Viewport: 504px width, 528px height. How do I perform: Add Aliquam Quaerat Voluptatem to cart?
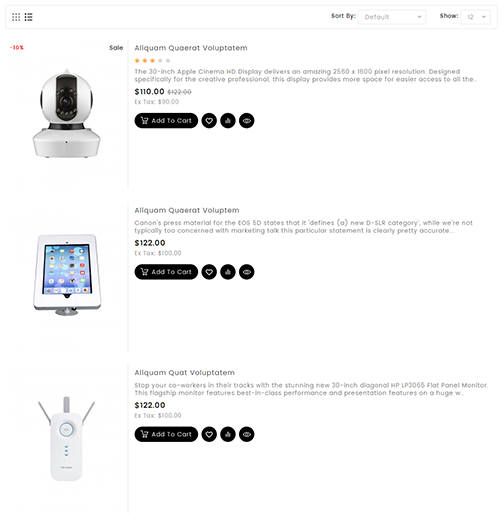[x=166, y=121]
